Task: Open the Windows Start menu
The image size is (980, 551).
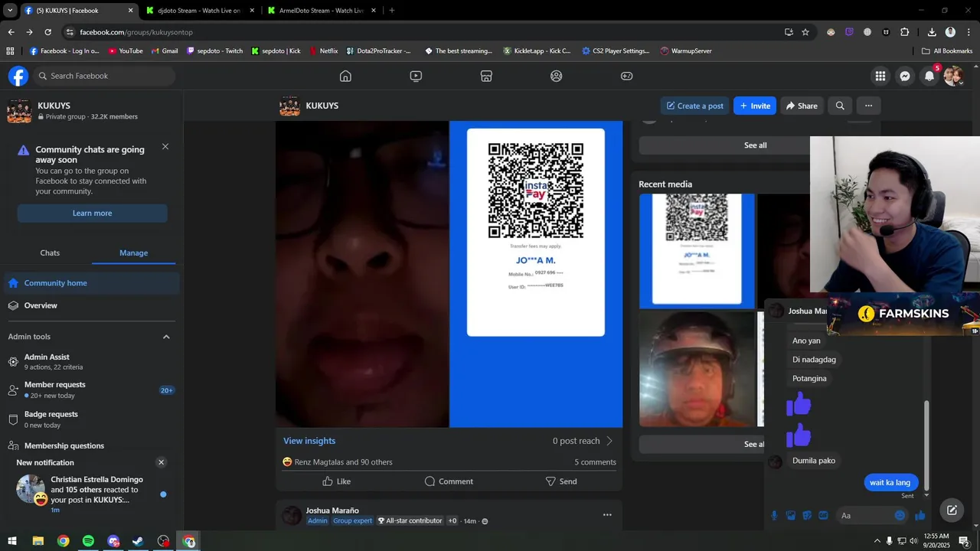Action: tap(12, 541)
